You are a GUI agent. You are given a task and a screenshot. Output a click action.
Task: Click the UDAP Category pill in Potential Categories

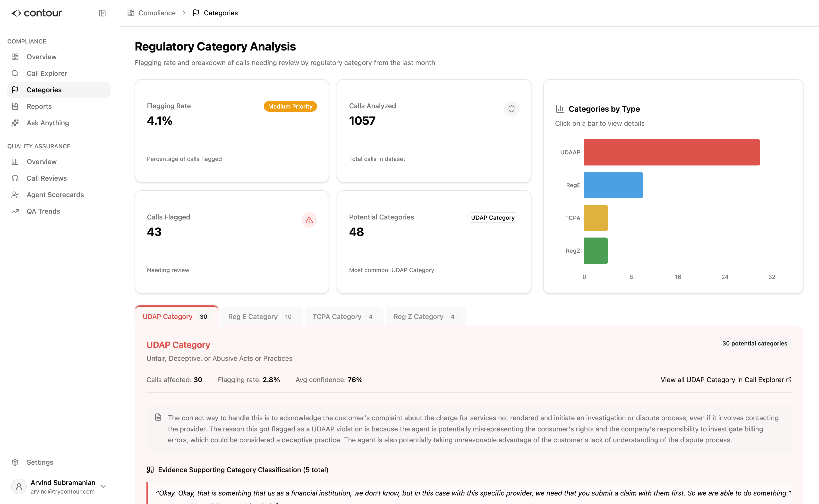(x=493, y=218)
